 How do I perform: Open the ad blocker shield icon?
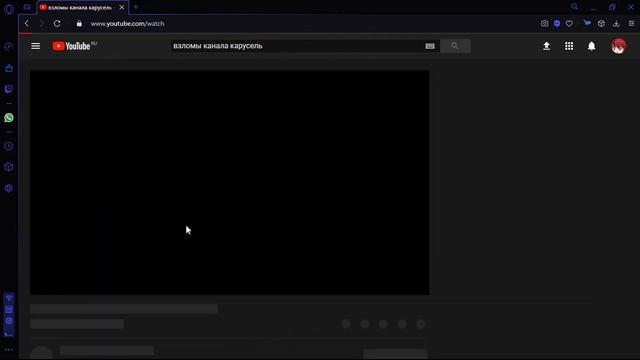click(557, 24)
